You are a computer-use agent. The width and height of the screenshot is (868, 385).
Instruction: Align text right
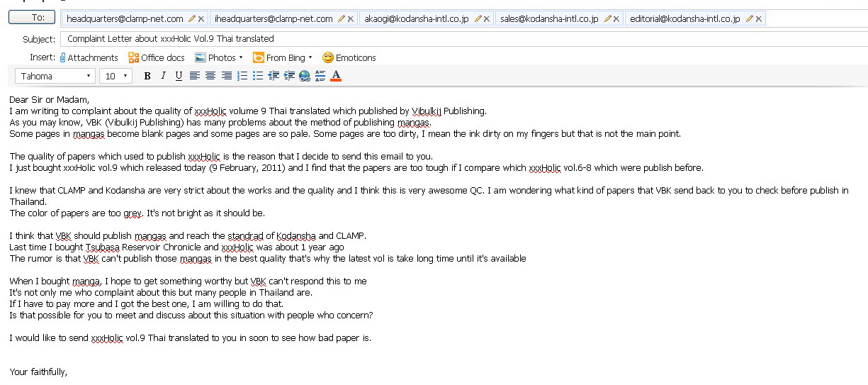click(x=226, y=76)
